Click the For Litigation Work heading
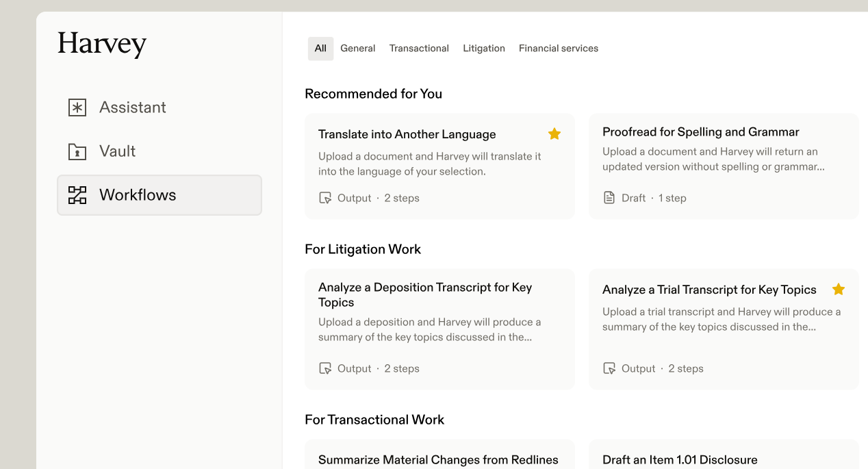The image size is (868, 469). coord(363,249)
